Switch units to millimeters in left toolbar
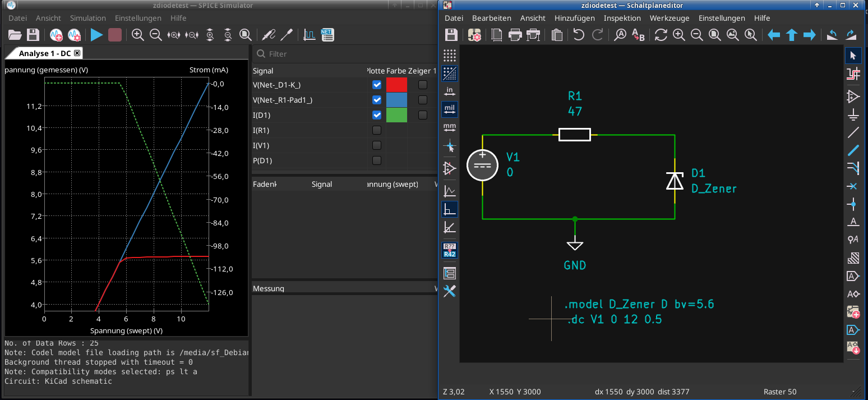Viewport: 868px width, 400px height. (x=450, y=127)
